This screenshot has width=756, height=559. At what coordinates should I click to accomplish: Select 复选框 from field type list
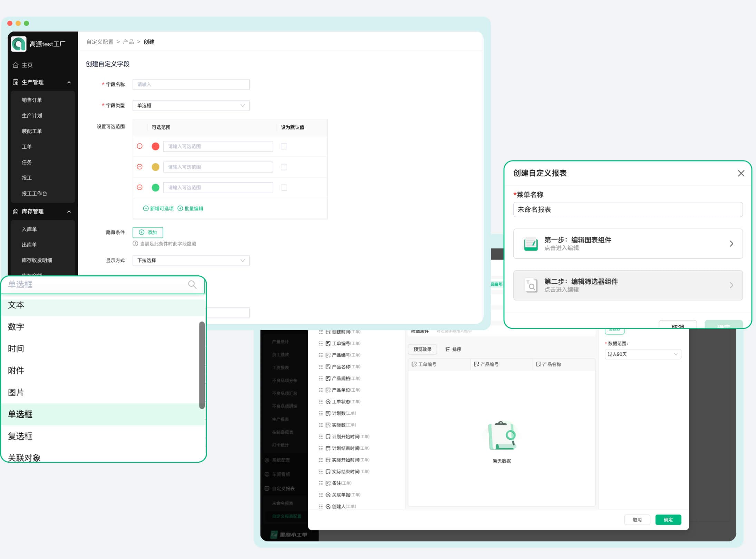(20, 436)
